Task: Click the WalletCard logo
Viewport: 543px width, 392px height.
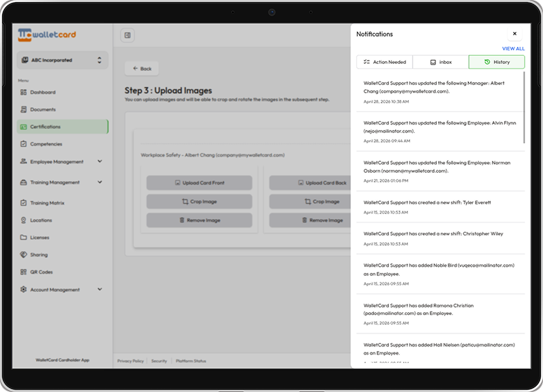Action: click(47, 35)
